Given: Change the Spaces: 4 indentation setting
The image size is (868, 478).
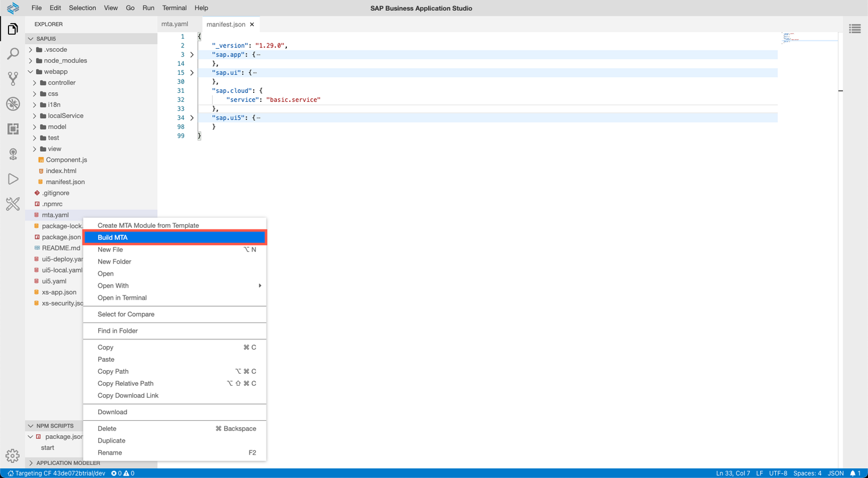Looking at the screenshot, I should pyautogui.click(x=807, y=473).
